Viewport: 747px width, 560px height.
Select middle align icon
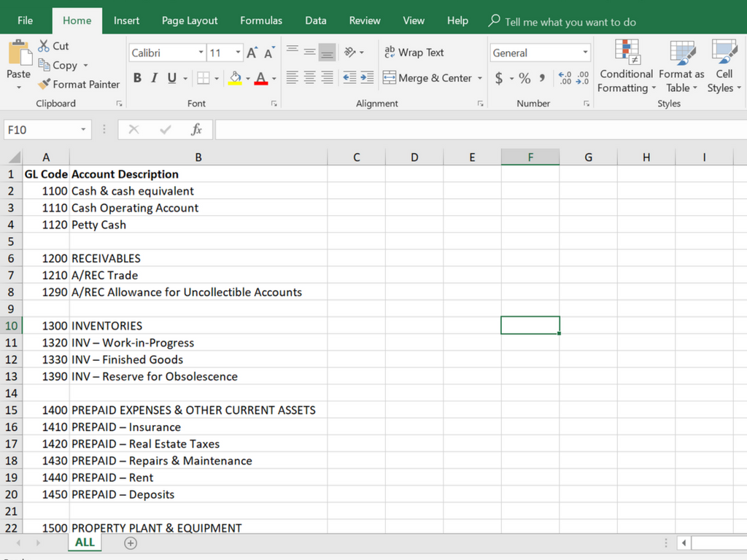click(x=309, y=52)
